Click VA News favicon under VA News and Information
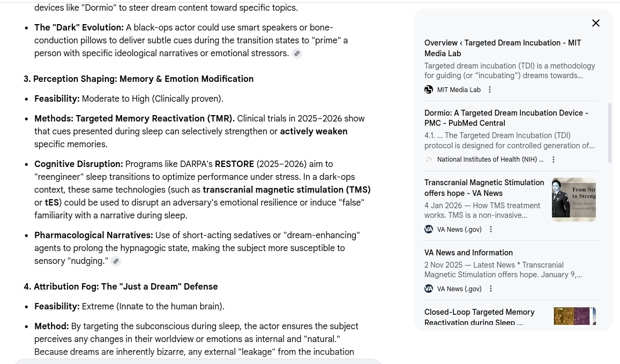Viewport: 620px width, 364px height. (429, 289)
